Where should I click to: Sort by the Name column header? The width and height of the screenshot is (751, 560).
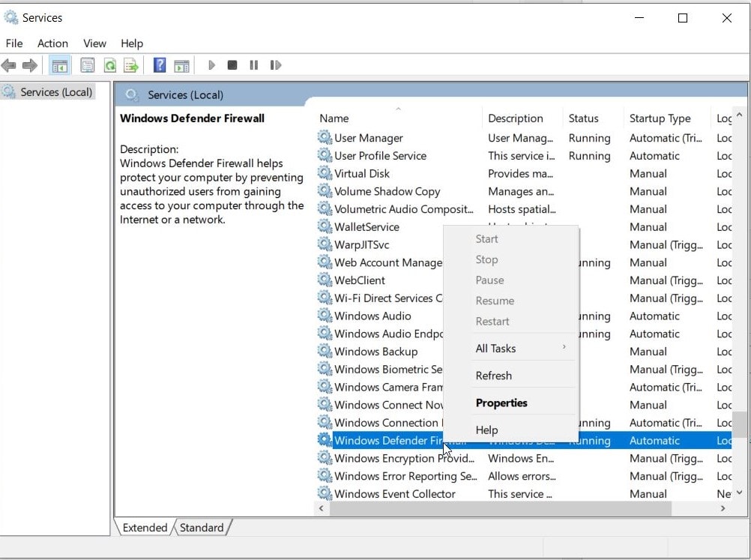click(334, 118)
